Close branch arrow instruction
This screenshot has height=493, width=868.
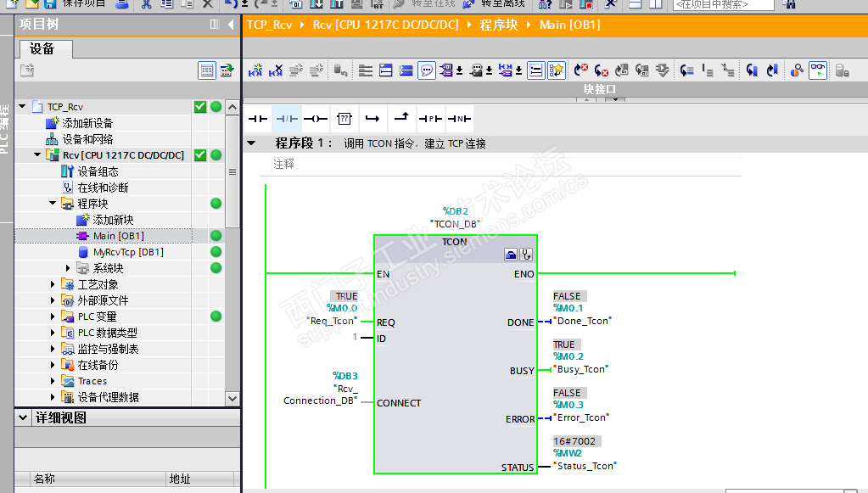point(401,119)
